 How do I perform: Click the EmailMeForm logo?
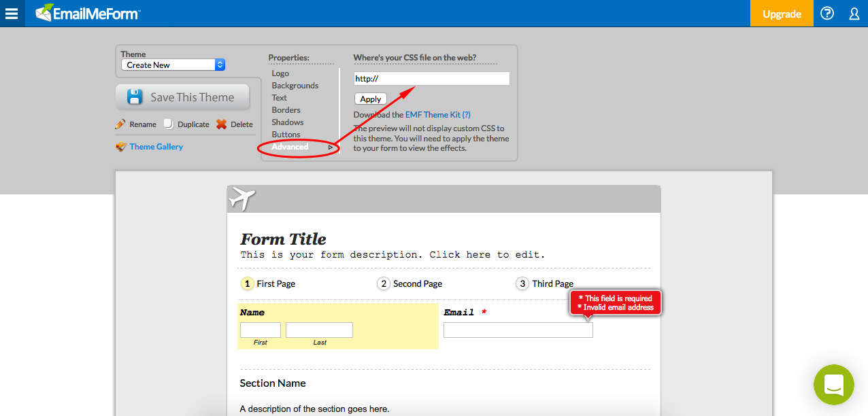point(89,13)
